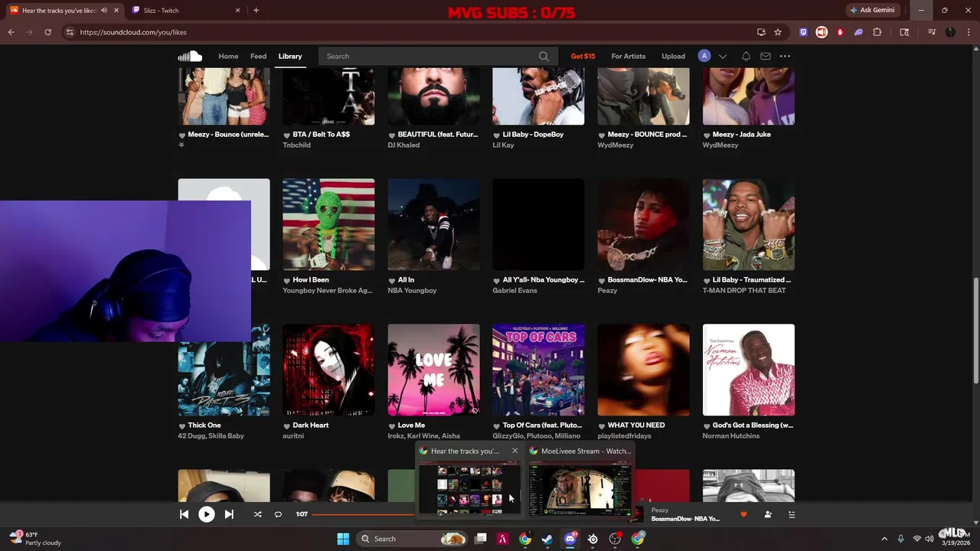Expand the profile dropdown chevron
This screenshot has height=551, width=980.
(723, 57)
